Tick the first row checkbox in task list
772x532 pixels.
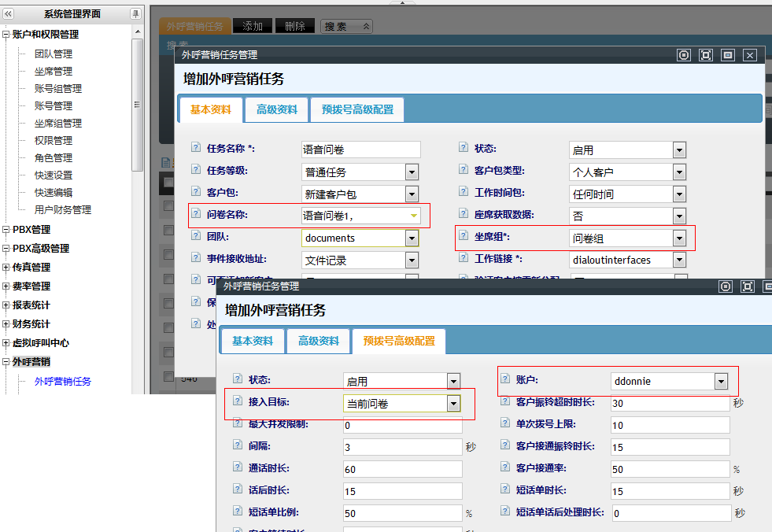[168, 206]
